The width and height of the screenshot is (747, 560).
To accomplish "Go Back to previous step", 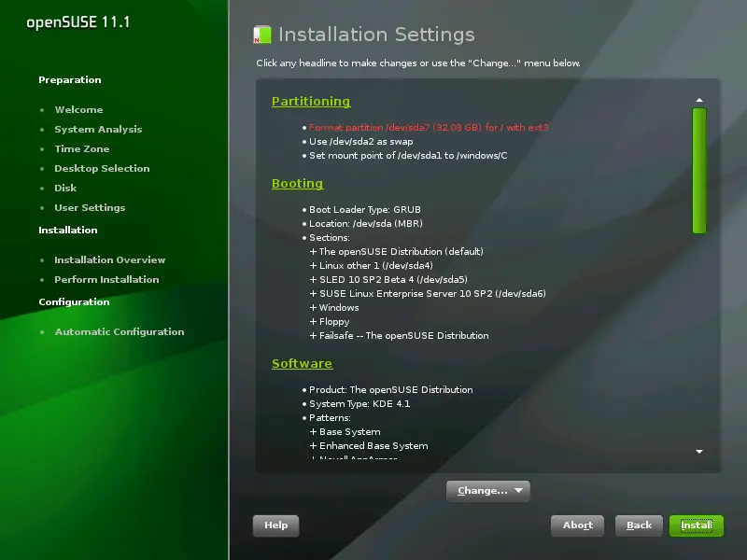I will (x=639, y=525).
